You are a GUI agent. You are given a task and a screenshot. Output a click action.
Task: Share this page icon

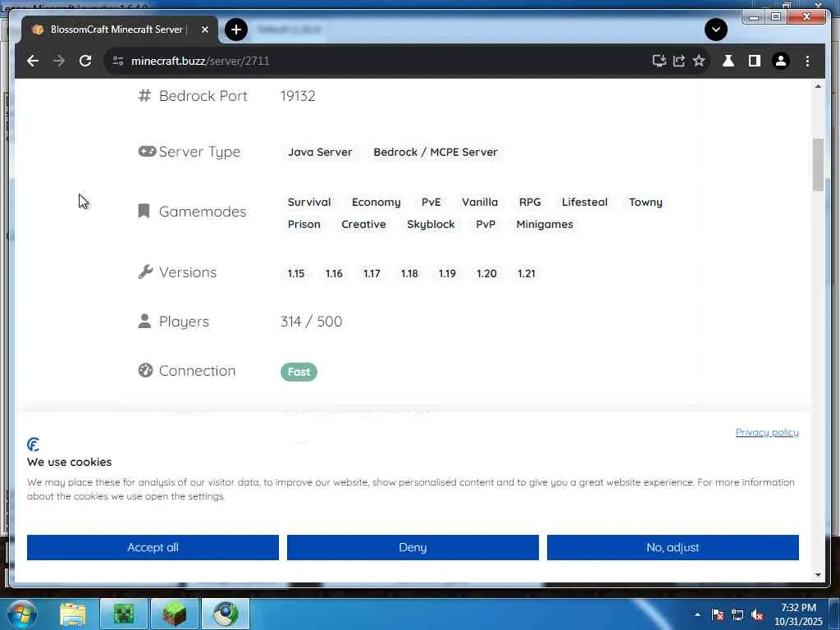point(679,61)
